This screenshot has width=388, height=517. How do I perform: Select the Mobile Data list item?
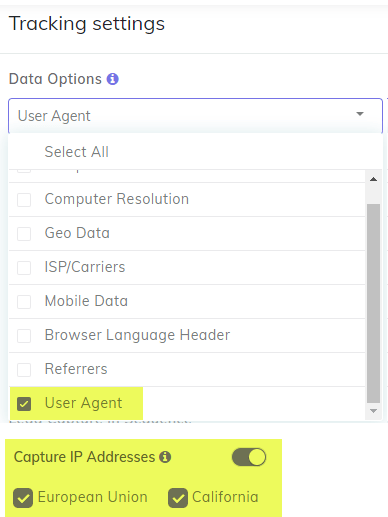tap(187, 301)
